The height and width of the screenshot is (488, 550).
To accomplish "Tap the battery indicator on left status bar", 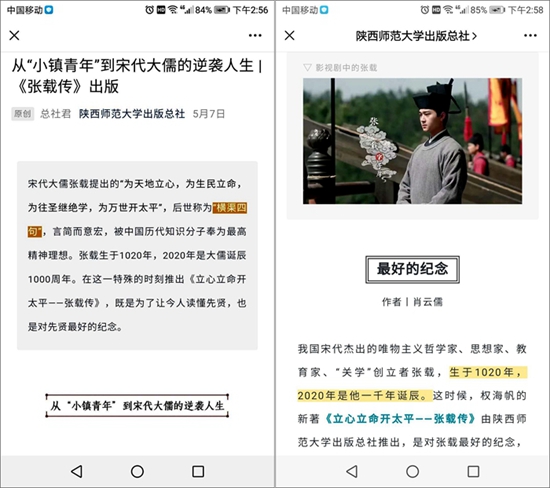I will pyautogui.click(x=222, y=10).
